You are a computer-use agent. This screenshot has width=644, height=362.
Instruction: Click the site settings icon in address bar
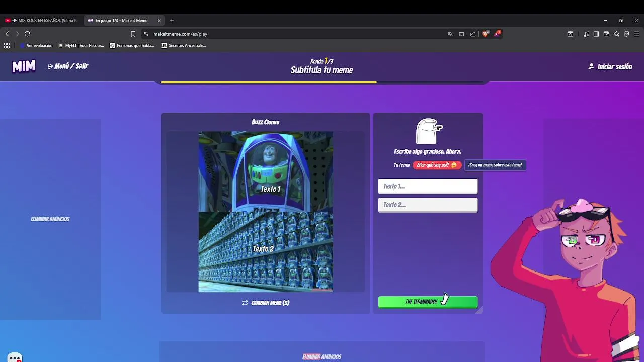[x=146, y=34]
